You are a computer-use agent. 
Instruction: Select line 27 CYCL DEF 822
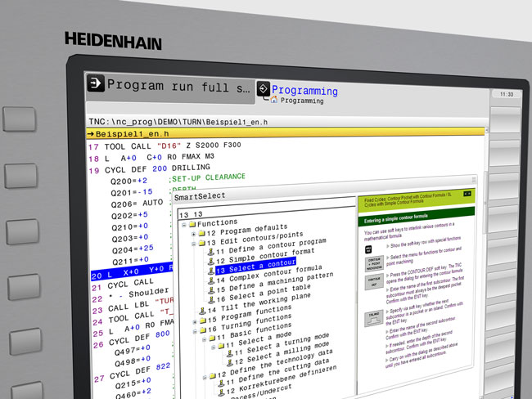click(133, 372)
